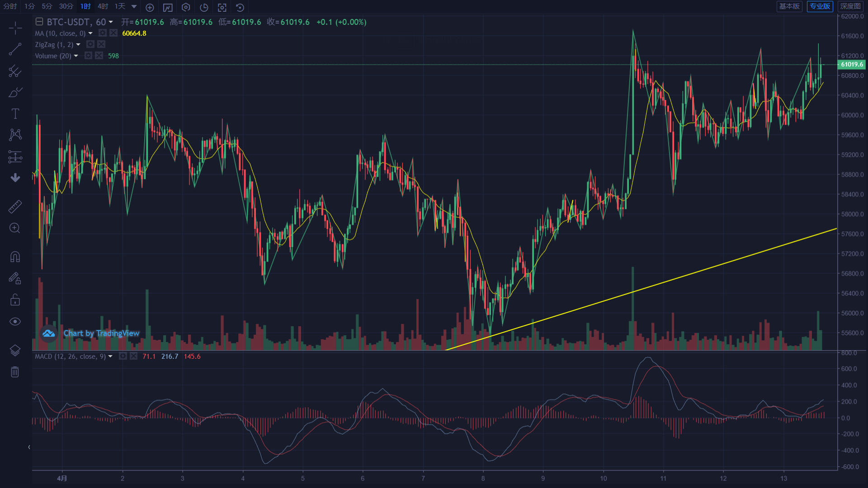The image size is (868, 488).
Task: Select the 1天 timeframe
Action: pos(120,6)
